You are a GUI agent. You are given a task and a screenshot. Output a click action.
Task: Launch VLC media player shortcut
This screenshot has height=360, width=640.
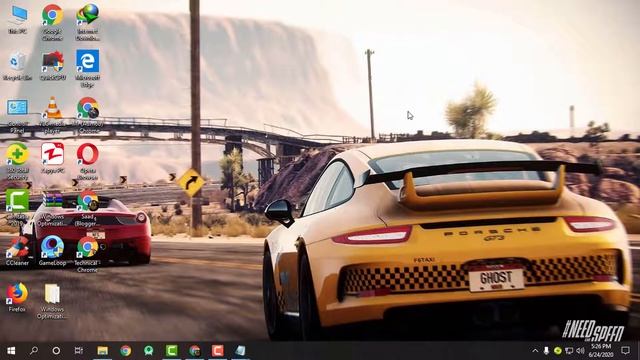(x=52, y=116)
